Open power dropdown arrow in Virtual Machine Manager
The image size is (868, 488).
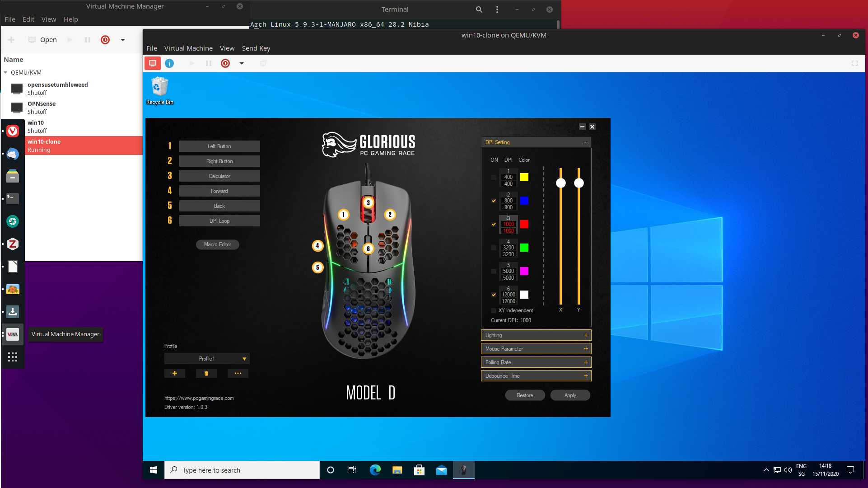click(122, 40)
